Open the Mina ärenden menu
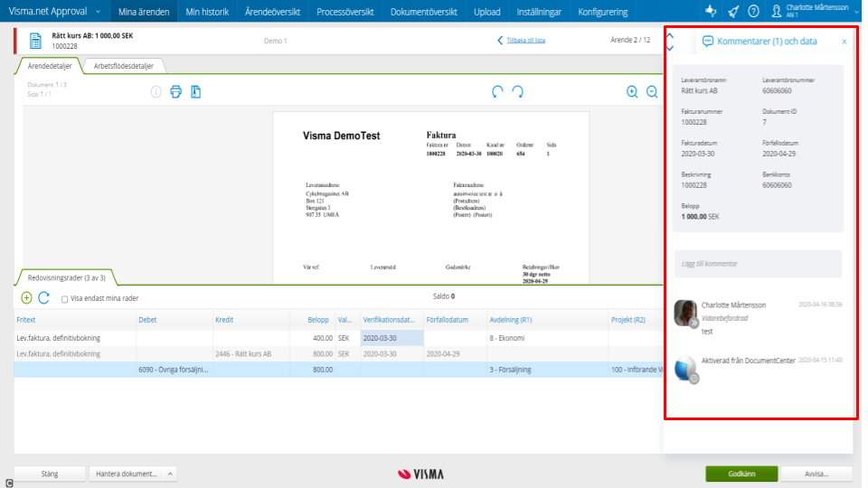The image size is (868, 488). tap(144, 12)
